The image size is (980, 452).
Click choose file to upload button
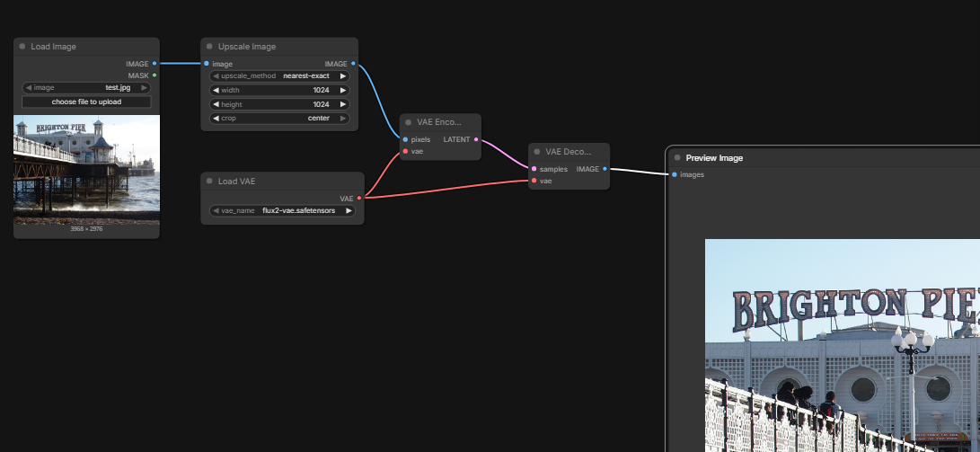[86, 102]
